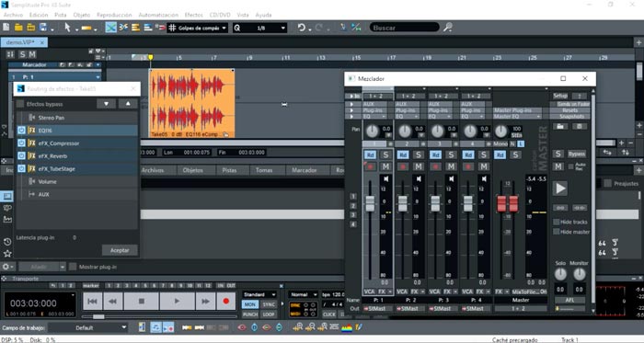This screenshot has width=644, height=343.
Task: Click the red Record button in transport
Action: (x=225, y=301)
